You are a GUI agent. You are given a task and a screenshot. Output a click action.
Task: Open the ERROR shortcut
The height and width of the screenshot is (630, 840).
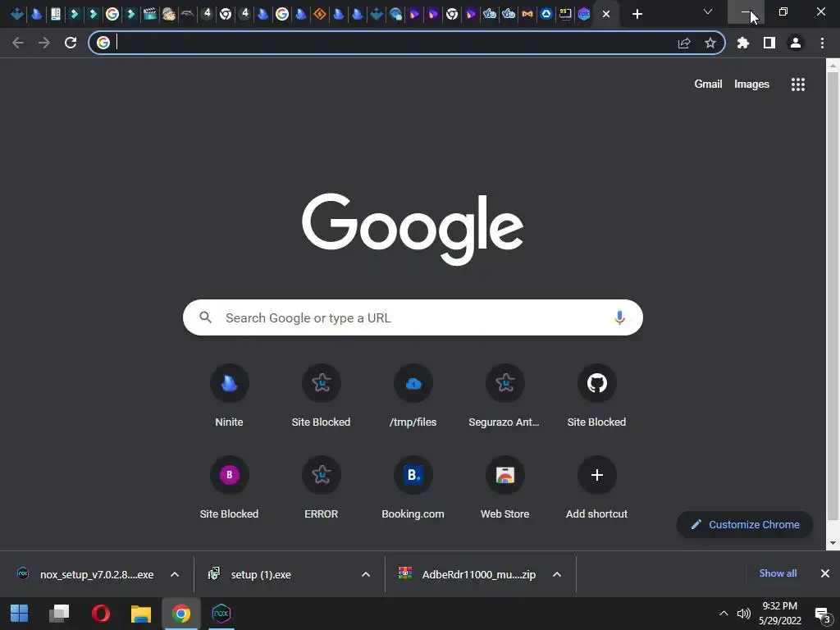(321, 487)
